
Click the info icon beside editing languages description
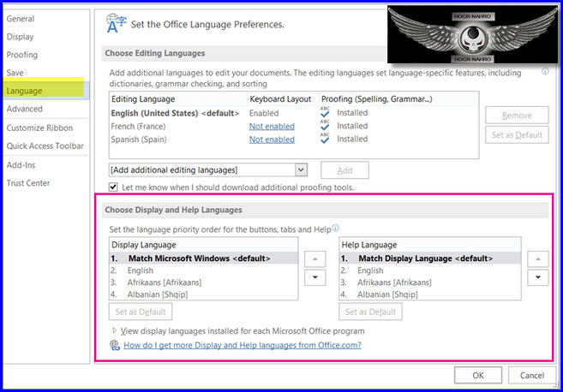pos(545,73)
